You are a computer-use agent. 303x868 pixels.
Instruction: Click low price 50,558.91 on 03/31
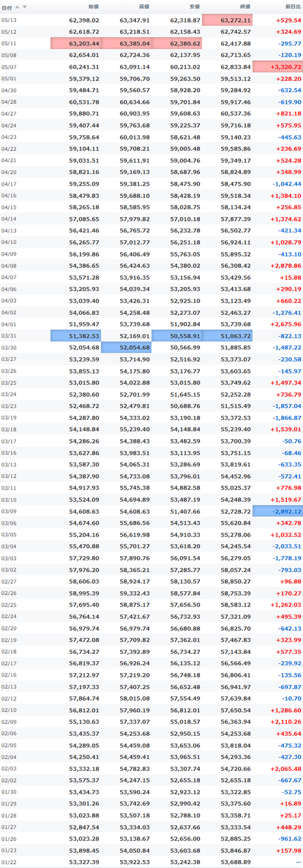point(176,336)
